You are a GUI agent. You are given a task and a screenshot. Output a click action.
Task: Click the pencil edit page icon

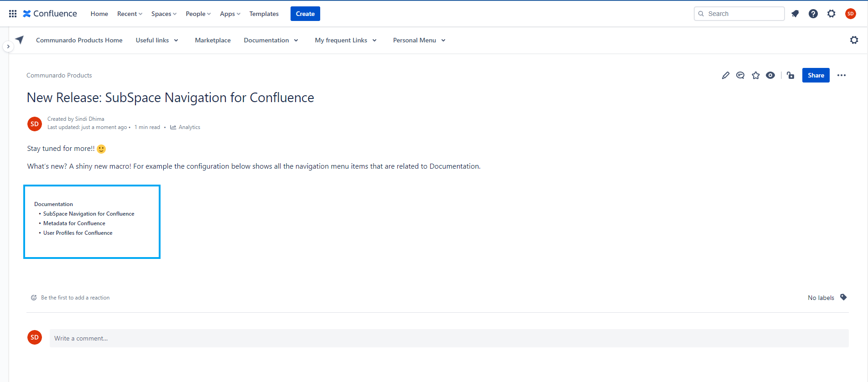tap(726, 75)
